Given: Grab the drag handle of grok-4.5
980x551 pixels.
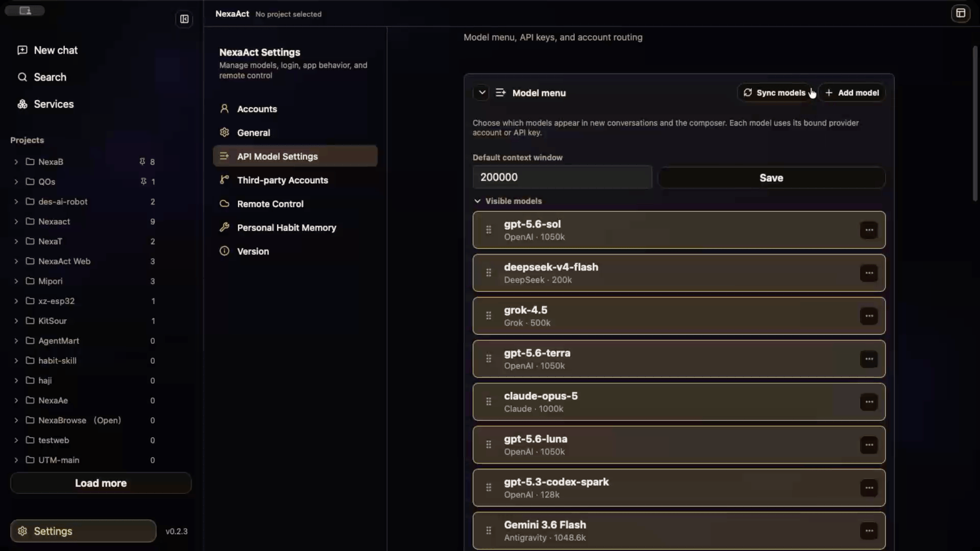Looking at the screenshot, I should click(x=488, y=316).
